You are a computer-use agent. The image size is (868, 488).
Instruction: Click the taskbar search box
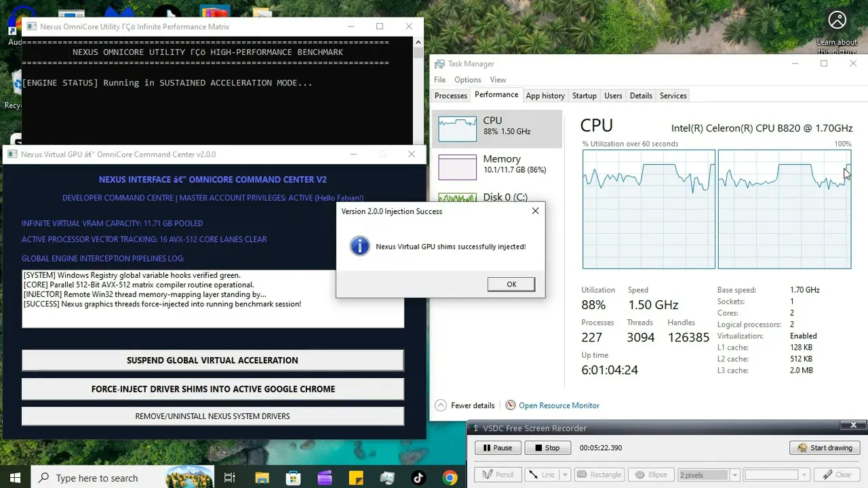(x=122, y=478)
